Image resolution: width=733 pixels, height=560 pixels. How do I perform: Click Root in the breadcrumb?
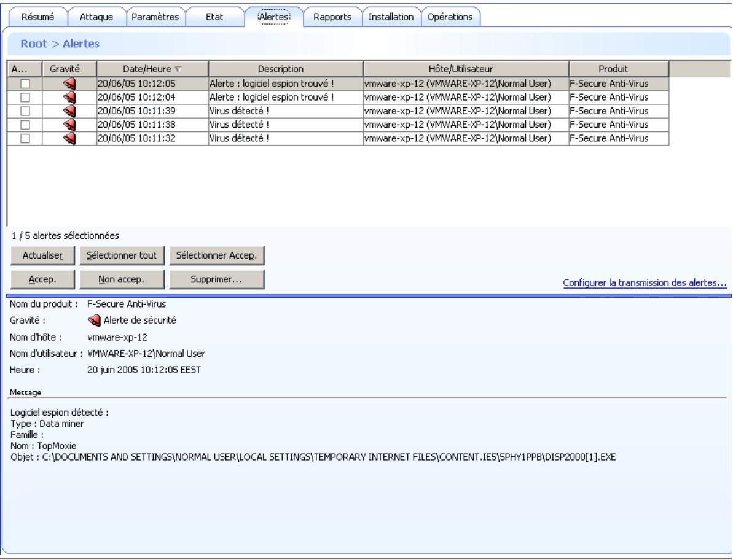tap(34, 44)
